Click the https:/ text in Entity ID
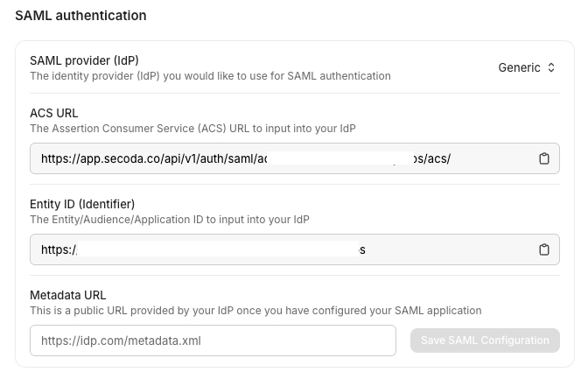This screenshot has width=588, height=372. (x=59, y=250)
